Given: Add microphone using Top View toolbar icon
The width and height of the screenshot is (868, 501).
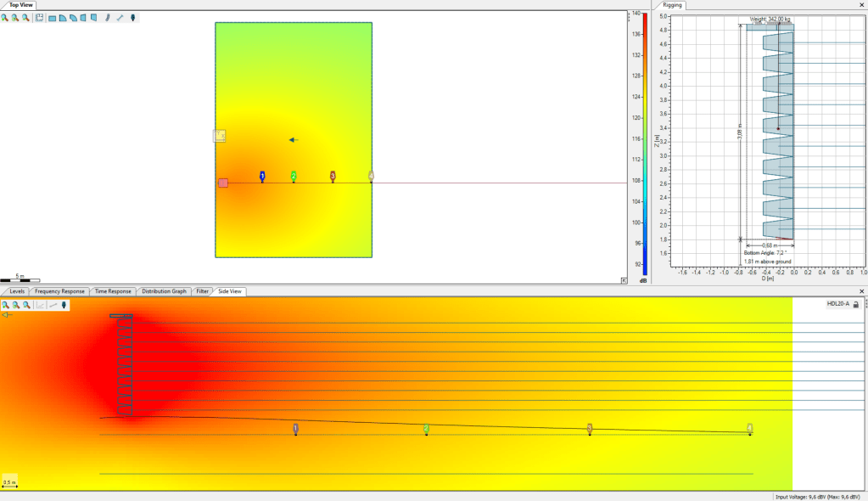Looking at the screenshot, I should tap(133, 17).
